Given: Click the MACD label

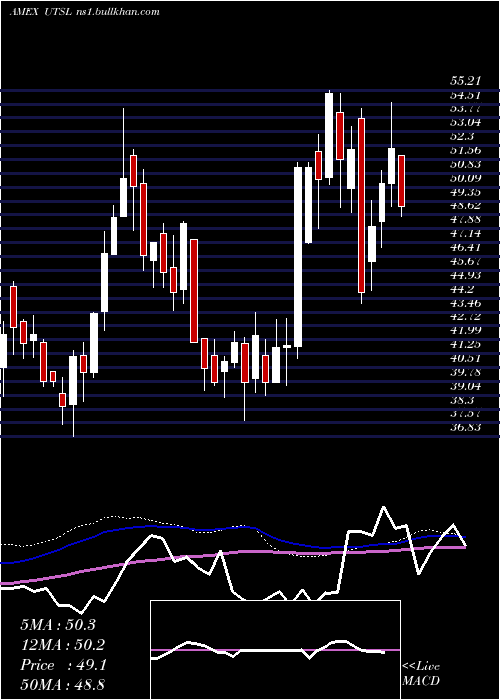Looking at the screenshot, I should tap(421, 681).
